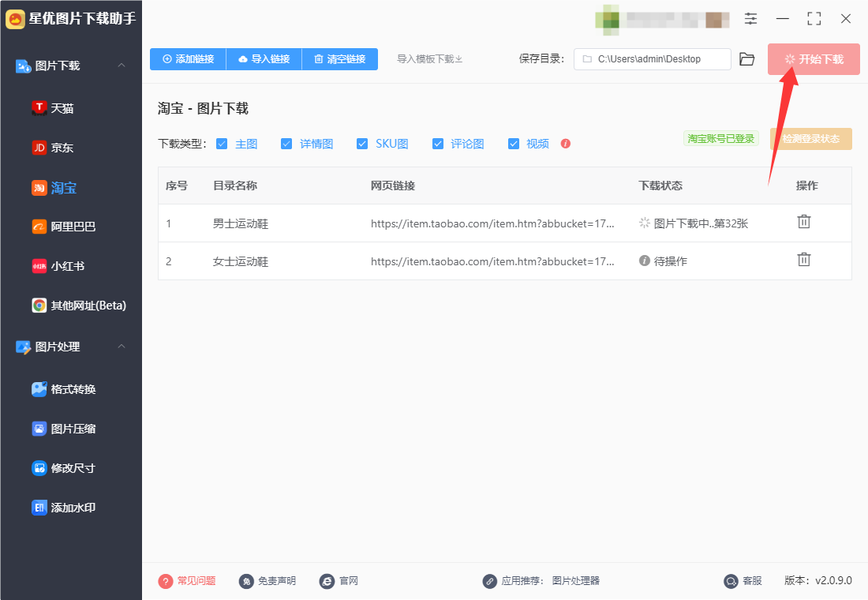This screenshot has width=868, height=600.
Task: Maximize the window via fullscreen icon
Action: 814,19
